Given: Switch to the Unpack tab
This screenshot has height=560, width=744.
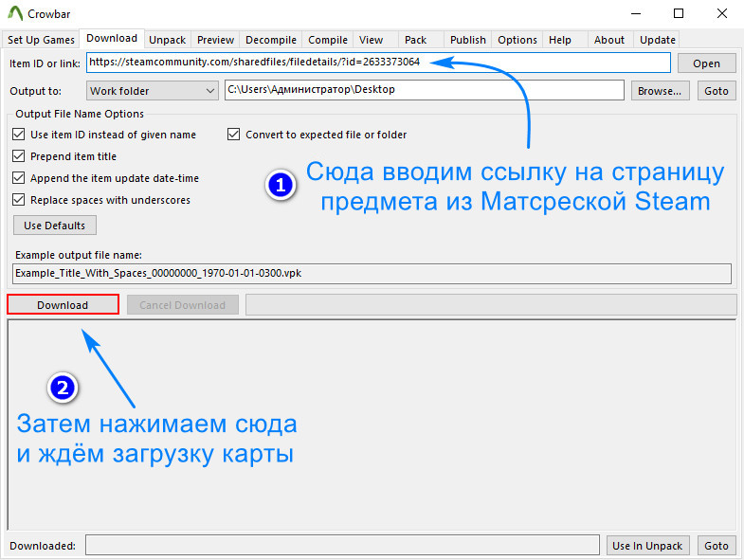Looking at the screenshot, I should coord(167,40).
